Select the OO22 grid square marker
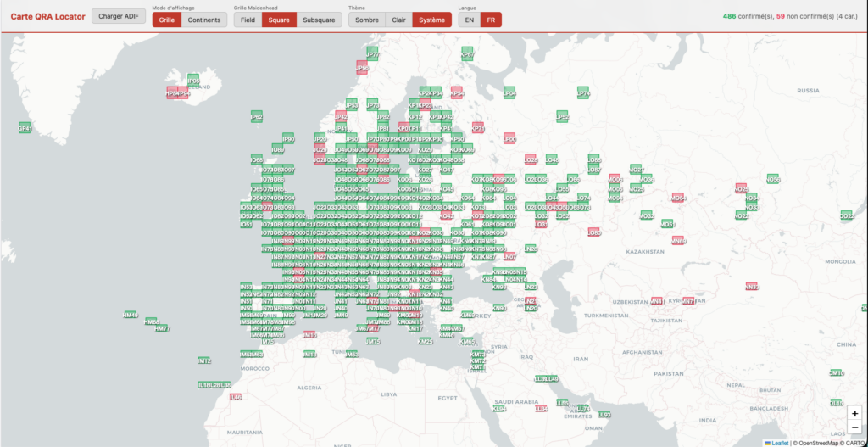This screenshot has width=868, height=447. (846, 215)
